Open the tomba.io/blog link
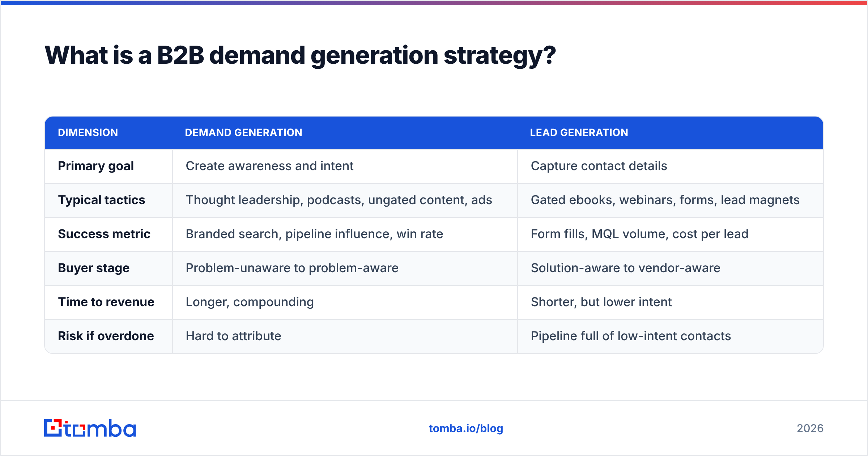This screenshot has width=868, height=456. click(x=466, y=428)
